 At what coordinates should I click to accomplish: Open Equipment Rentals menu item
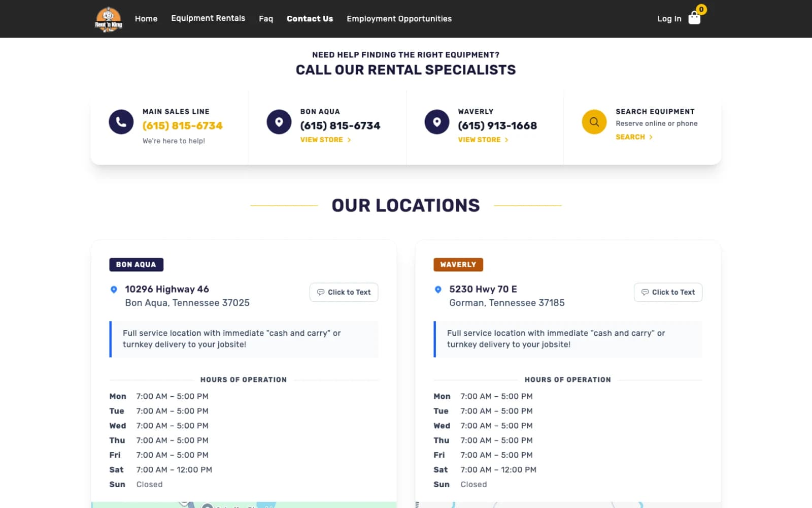click(208, 18)
